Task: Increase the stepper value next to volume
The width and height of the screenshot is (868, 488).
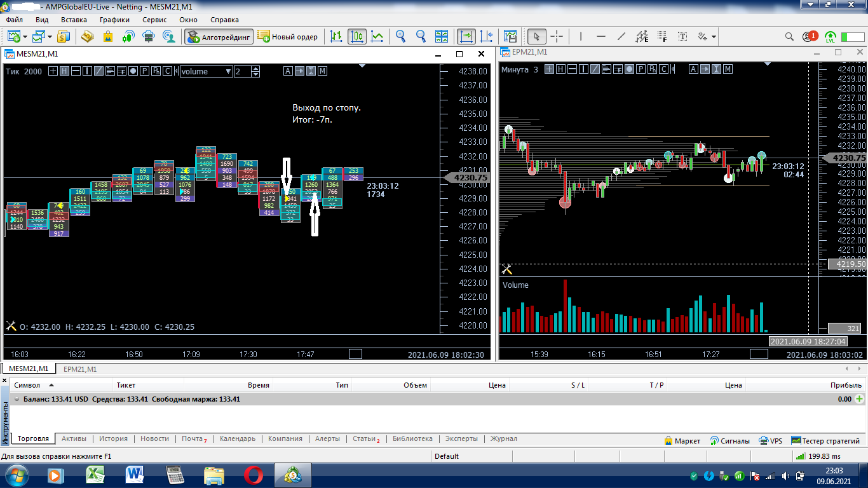Action: click(255, 69)
